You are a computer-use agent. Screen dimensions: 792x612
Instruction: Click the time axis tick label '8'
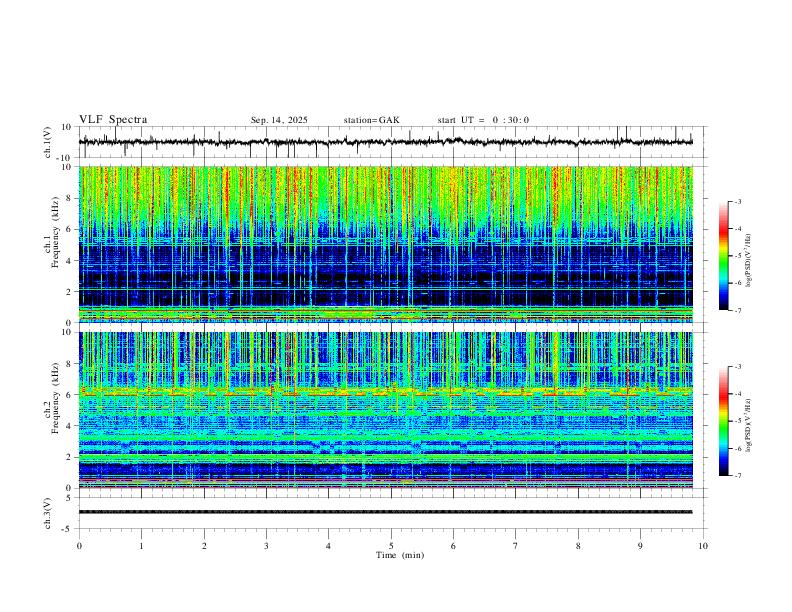point(578,546)
